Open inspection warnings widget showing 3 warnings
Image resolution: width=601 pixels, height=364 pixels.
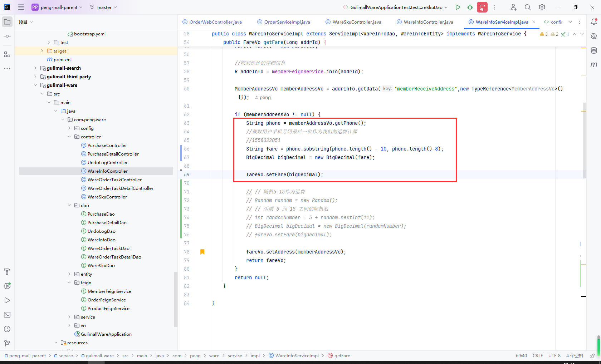point(544,34)
